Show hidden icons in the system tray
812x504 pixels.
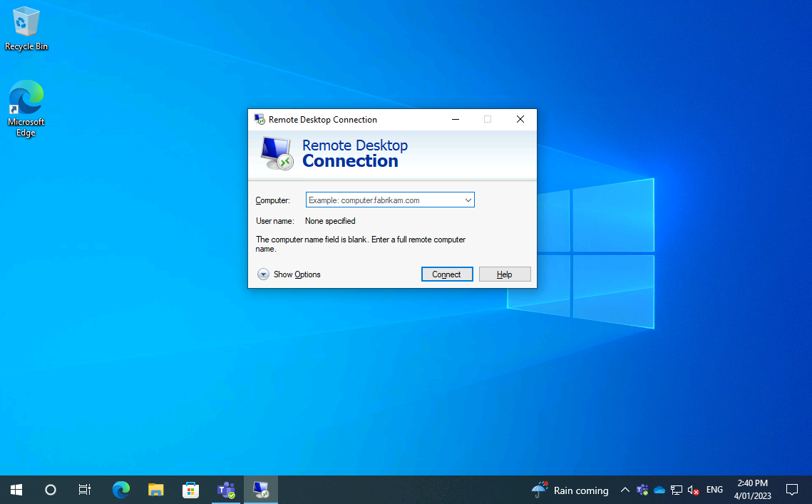point(625,490)
